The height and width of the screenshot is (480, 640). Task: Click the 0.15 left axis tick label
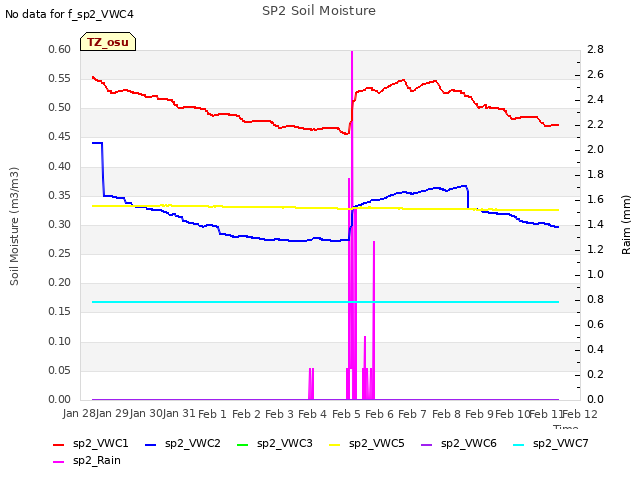pos(60,312)
